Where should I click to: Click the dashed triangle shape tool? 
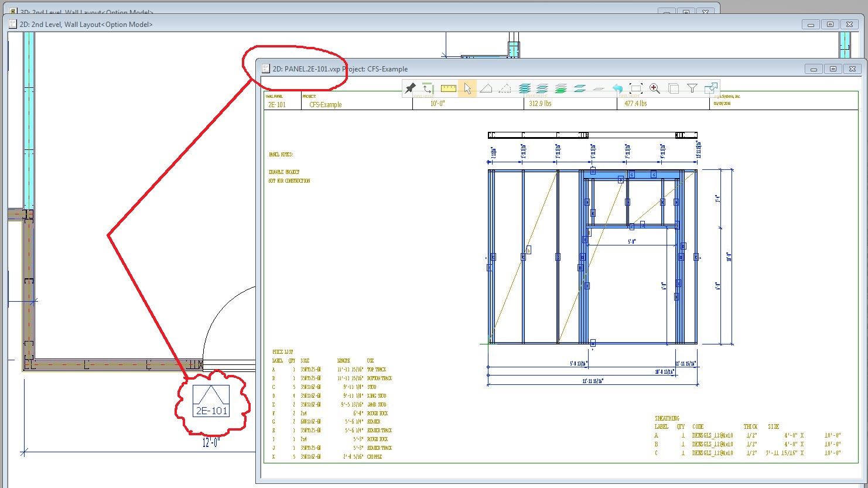(504, 88)
